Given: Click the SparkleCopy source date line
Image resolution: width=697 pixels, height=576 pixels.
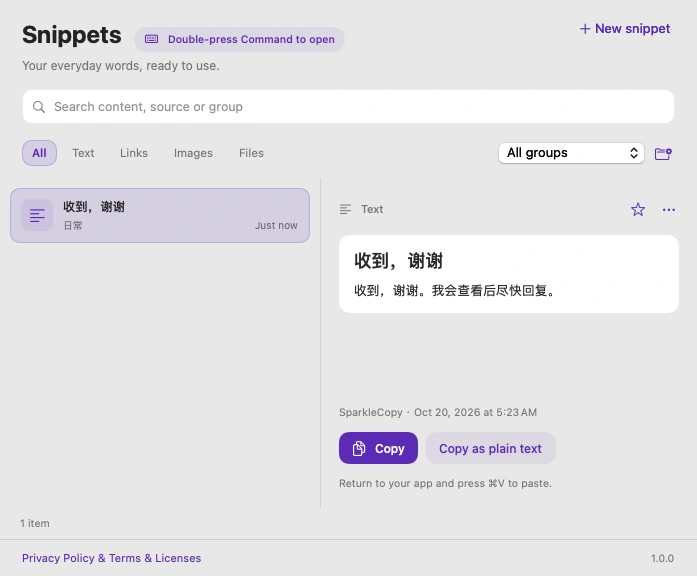Looking at the screenshot, I should click(438, 412).
